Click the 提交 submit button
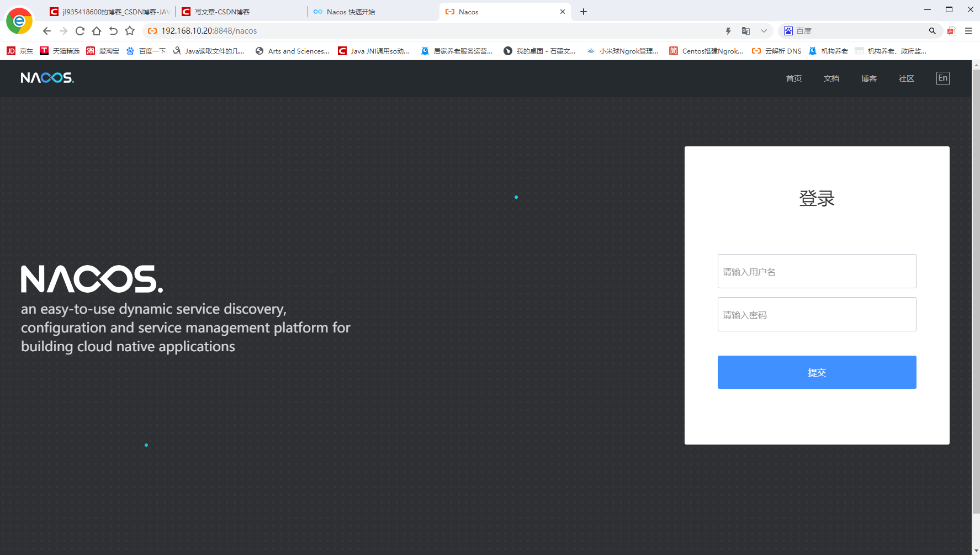 (817, 372)
